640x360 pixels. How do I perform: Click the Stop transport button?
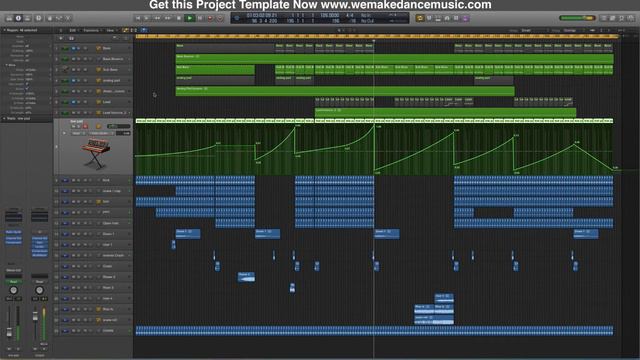(x=179, y=18)
